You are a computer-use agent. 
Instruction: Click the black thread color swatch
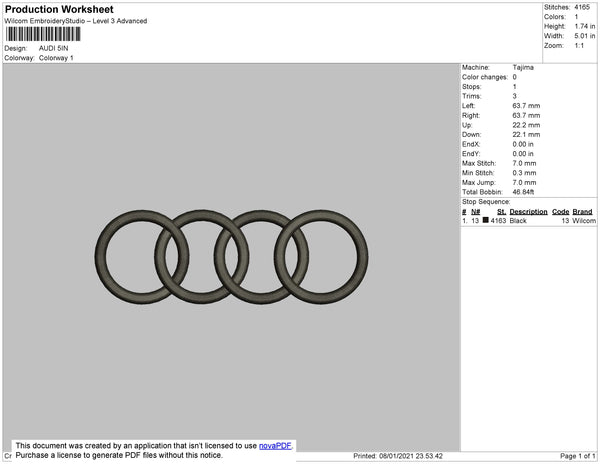click(x=486, y=220)
